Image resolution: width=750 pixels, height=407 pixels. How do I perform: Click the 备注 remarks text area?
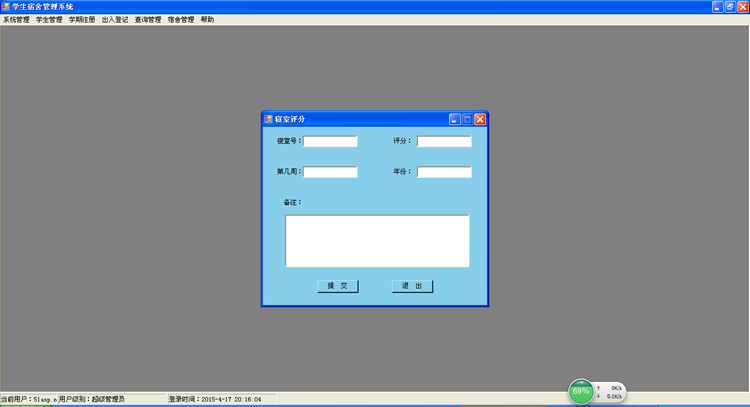pos(377,241)
